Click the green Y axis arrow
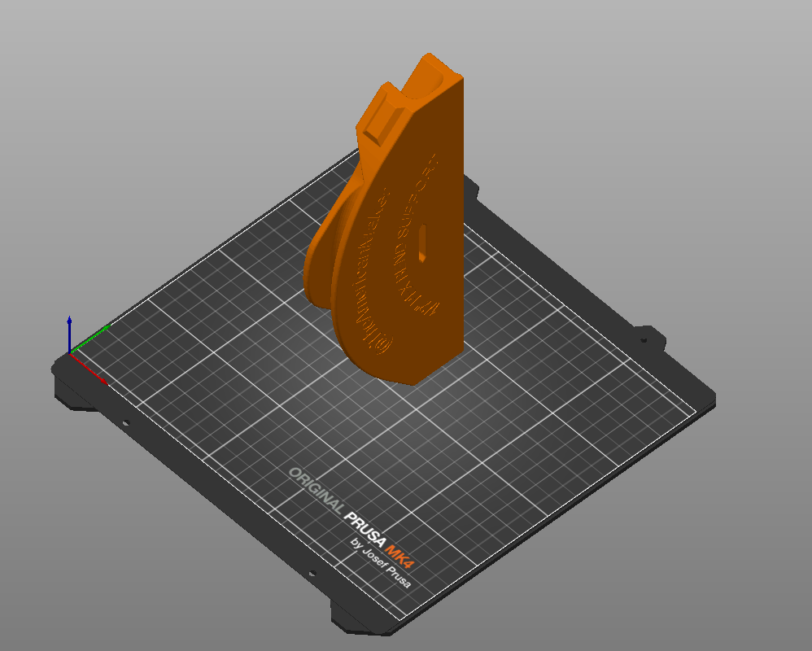The width and height of the screenshot is (812, 651). (98, 334)
